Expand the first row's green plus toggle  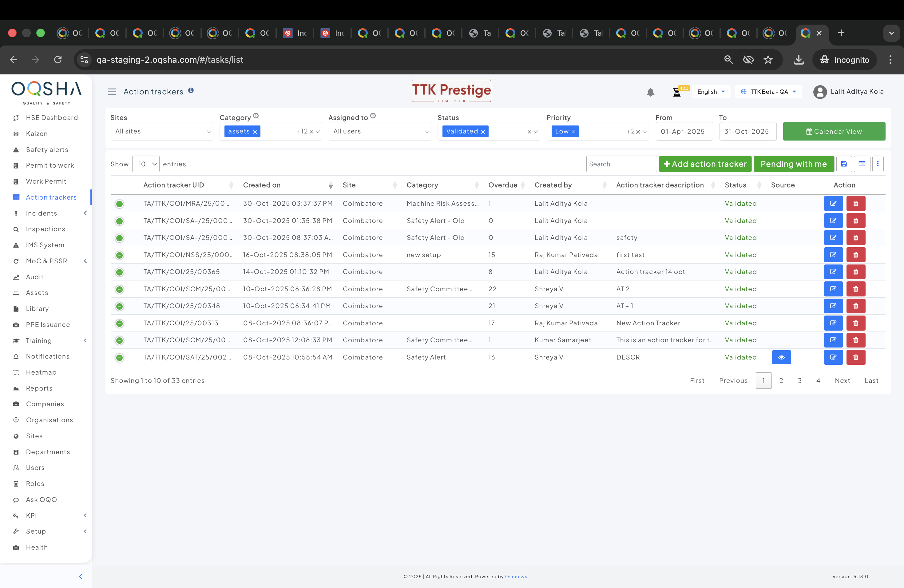point(119,204)
